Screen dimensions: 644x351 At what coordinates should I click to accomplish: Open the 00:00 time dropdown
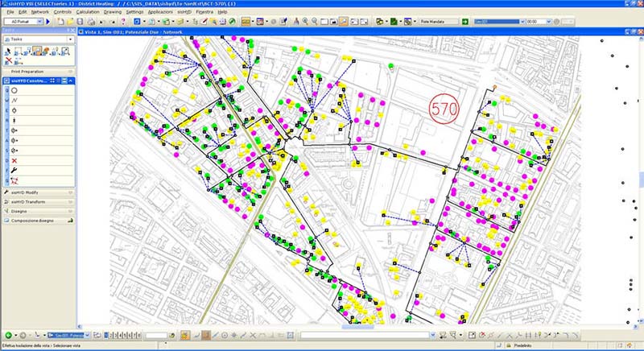point(539,22)
